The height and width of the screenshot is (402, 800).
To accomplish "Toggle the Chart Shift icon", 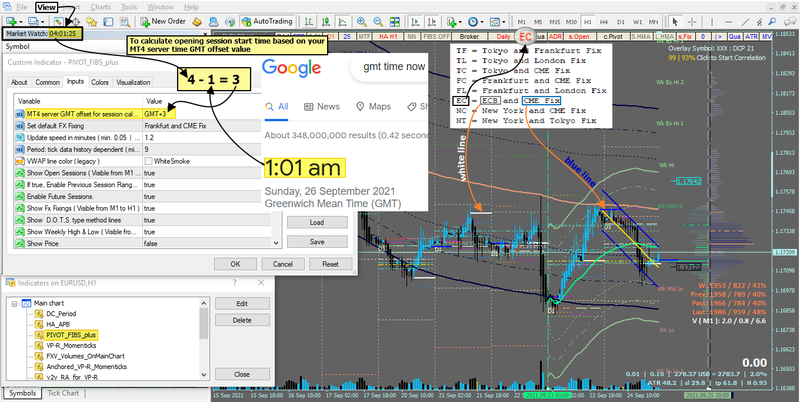I will (432, 21).
